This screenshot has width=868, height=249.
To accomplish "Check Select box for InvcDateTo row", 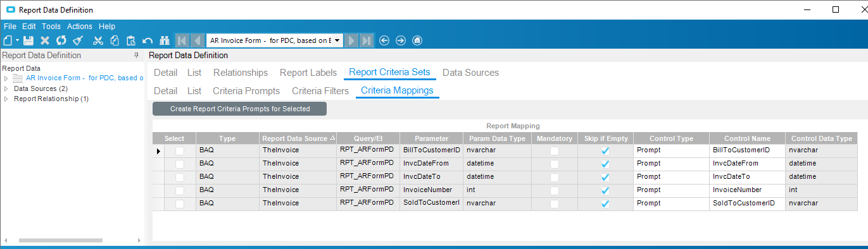I will 180,177.
